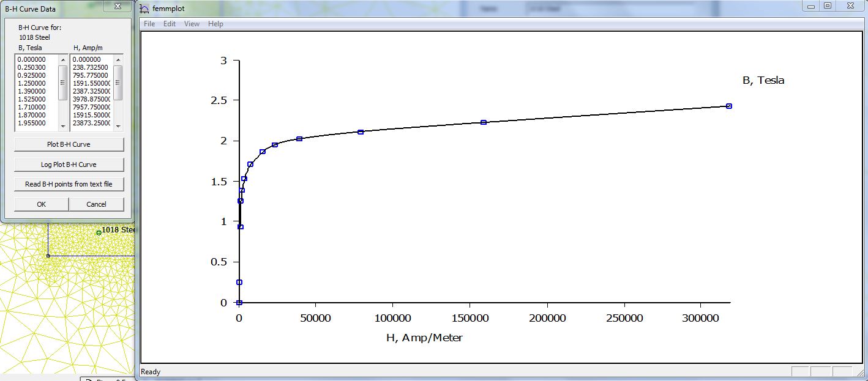
Task: Click inside the B, Tesla values field
Action: 37,92
